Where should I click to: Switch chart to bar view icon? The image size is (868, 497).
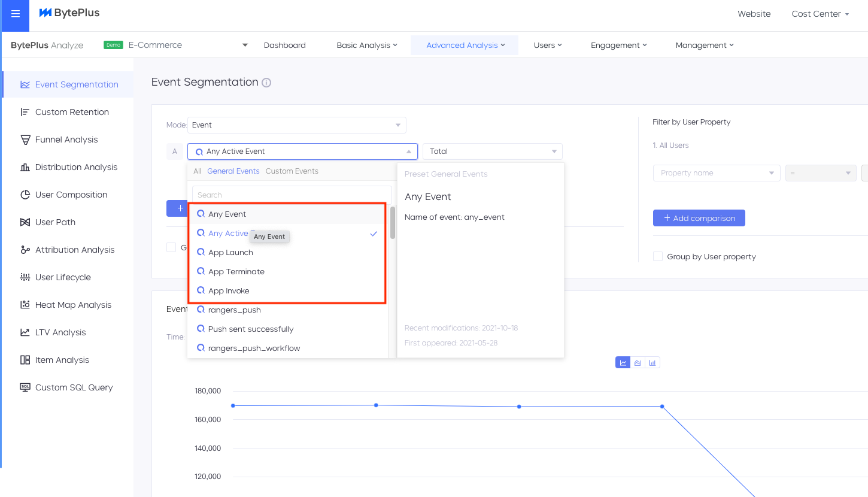pos(652,362)
